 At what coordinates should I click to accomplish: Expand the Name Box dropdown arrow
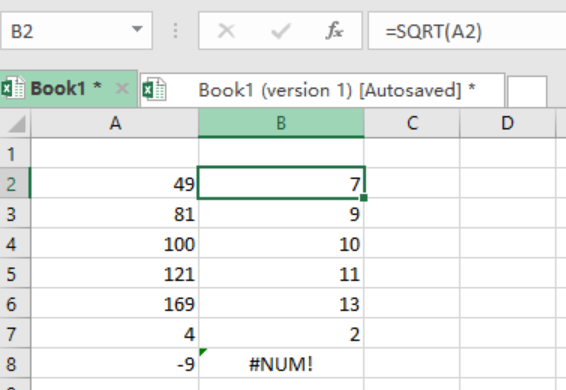[x=137, y=29]
